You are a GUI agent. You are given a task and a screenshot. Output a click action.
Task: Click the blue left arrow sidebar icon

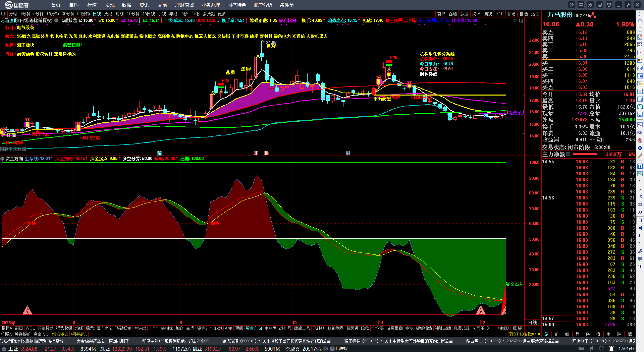pyautogui.click(x=640, y=14)
